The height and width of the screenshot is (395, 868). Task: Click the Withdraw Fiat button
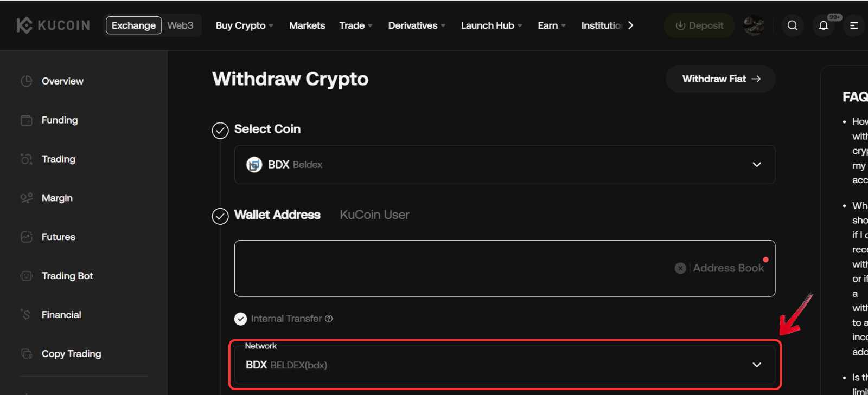720,79
